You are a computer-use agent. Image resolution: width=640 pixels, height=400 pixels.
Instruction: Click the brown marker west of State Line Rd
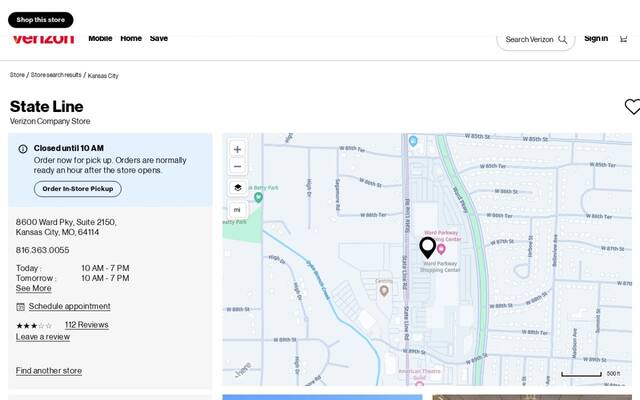(x=384, y=291)
